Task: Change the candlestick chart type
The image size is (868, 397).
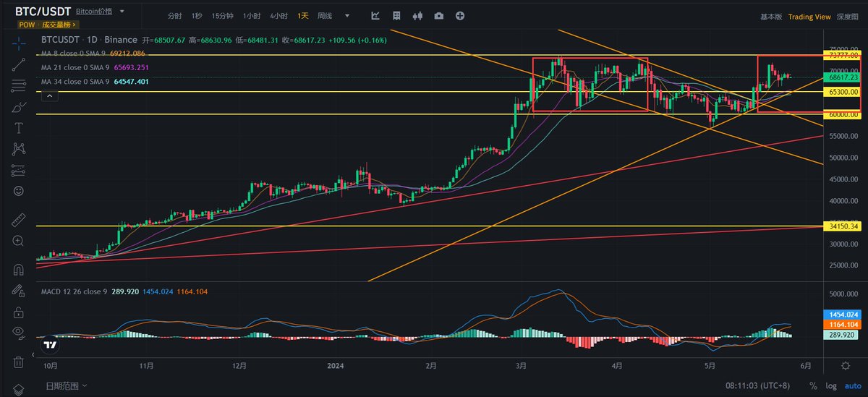Action: pos(417,16)
